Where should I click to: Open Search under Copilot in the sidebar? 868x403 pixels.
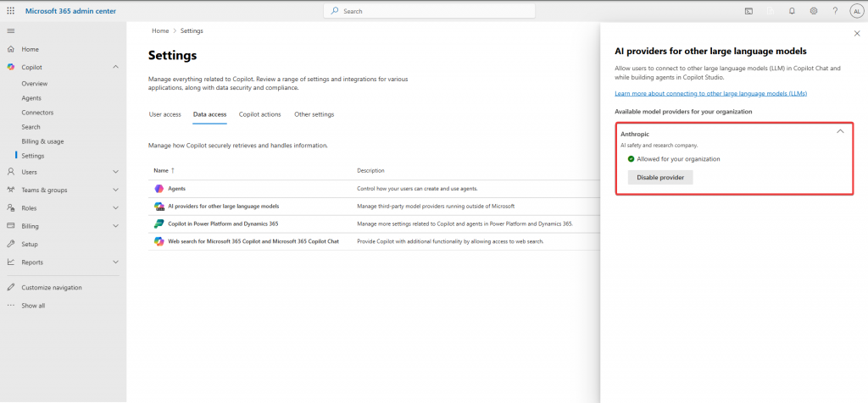coord(31,127)
